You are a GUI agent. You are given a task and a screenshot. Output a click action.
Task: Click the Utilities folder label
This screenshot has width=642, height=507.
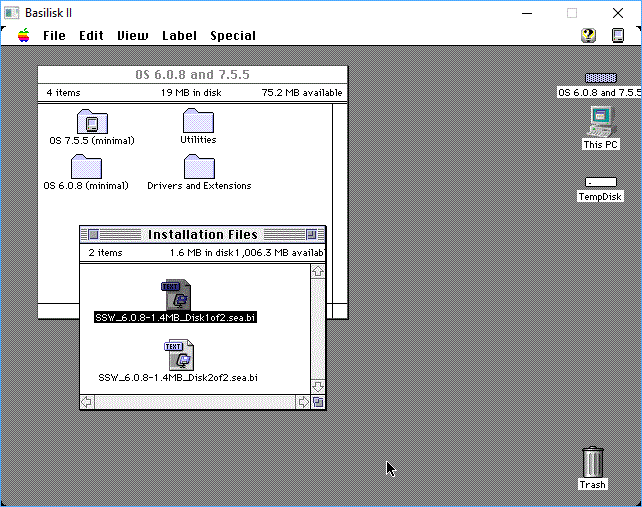pyautogui.click(x=198, y=140)
